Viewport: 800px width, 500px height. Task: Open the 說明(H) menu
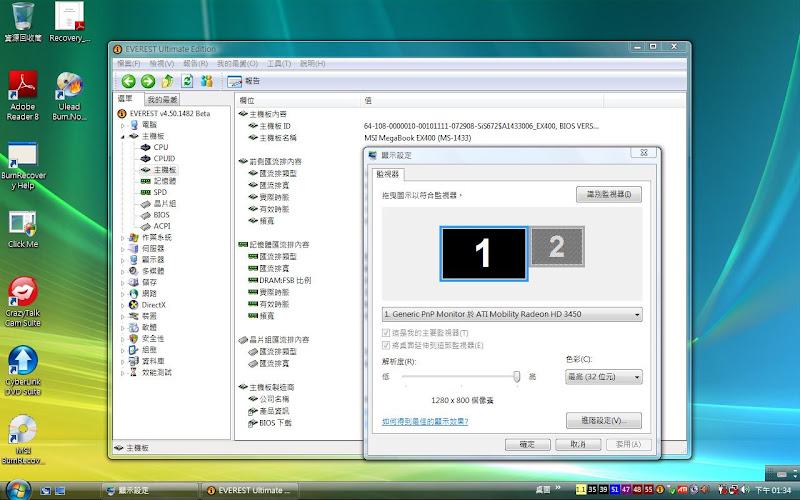[312, 63]
